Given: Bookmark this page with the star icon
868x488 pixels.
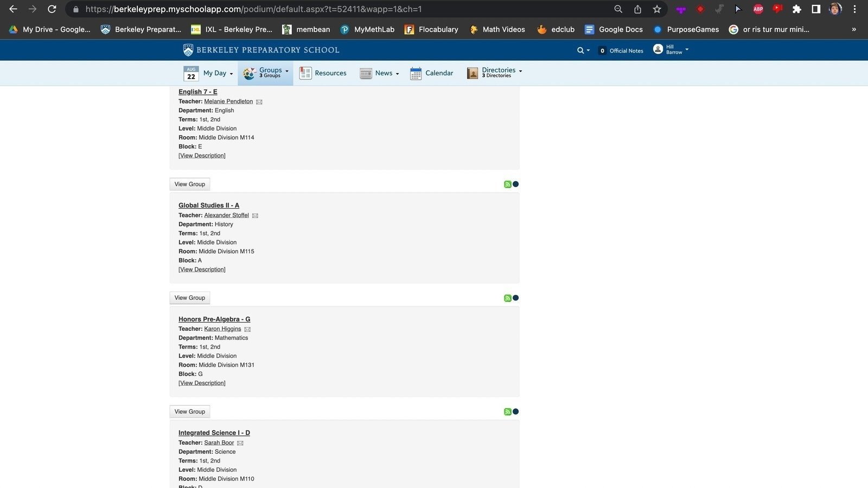Looking at the screenshot, I should pyautogui.click(x=657, y=9).
